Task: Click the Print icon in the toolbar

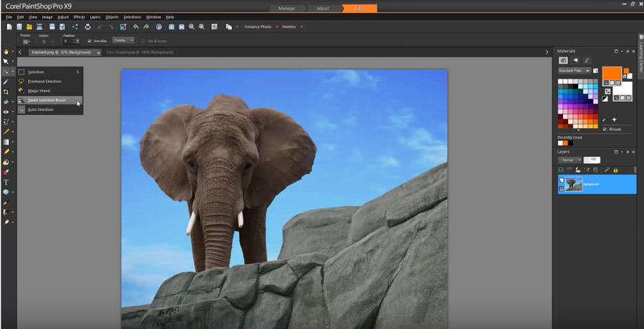Action: pos(88,26)
